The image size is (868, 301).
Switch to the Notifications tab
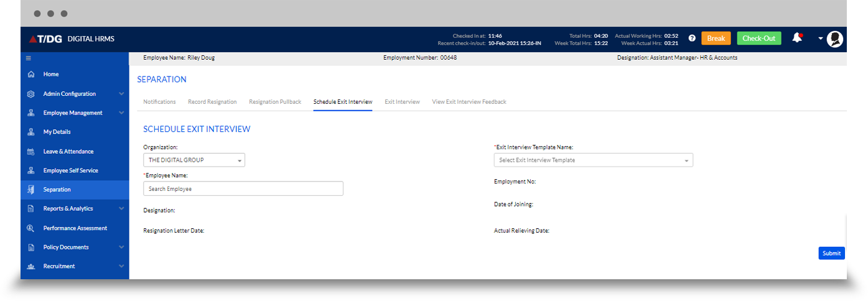159,101
